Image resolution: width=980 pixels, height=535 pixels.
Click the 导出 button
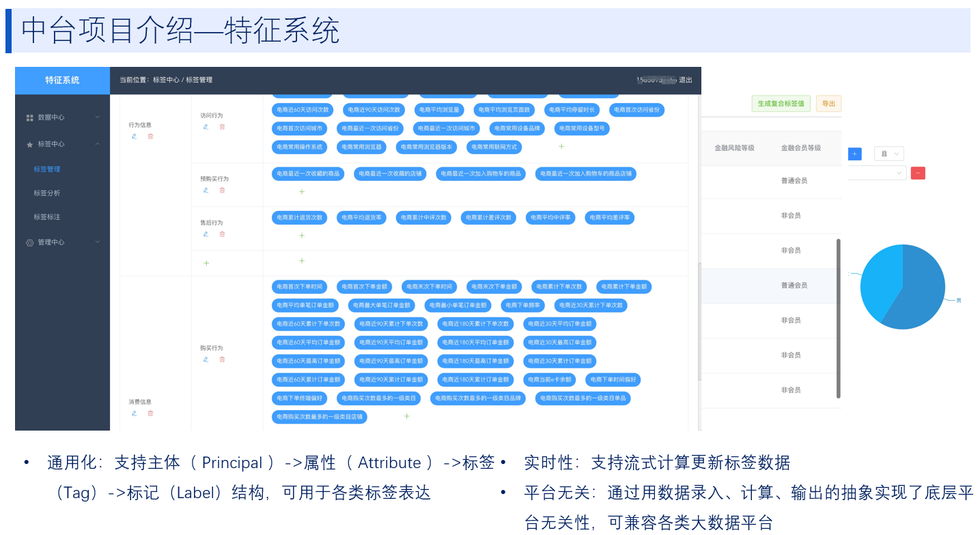click(828, 104)
